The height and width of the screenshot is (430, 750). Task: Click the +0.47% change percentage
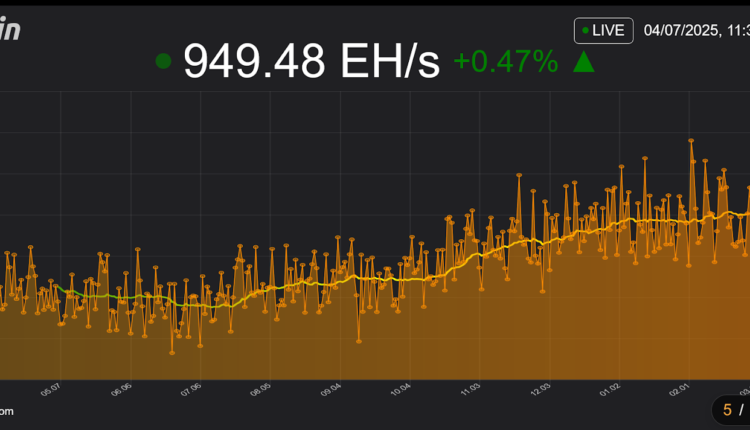point(505,62)
